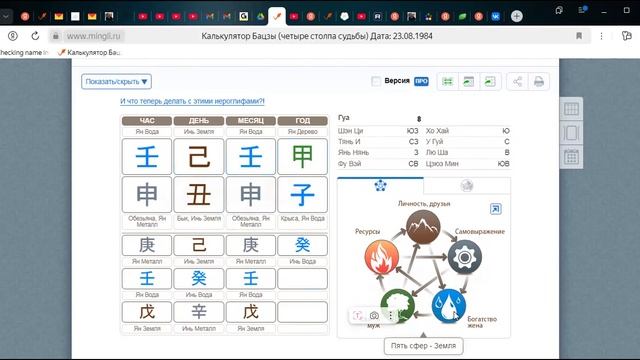Image resolution: width=640 pixels, height=360 pixels.
Task: Click the Ресурсы label
Action: tap(367, 231)
